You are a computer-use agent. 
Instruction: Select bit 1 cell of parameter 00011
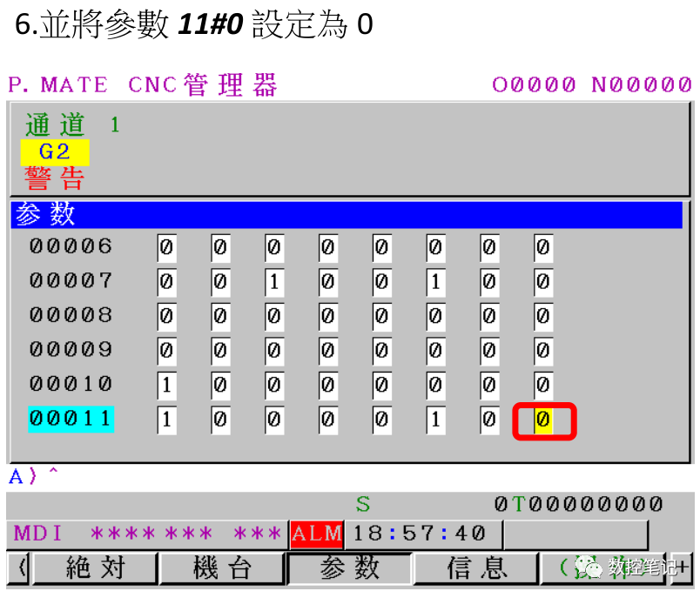(x=489, y=420)
